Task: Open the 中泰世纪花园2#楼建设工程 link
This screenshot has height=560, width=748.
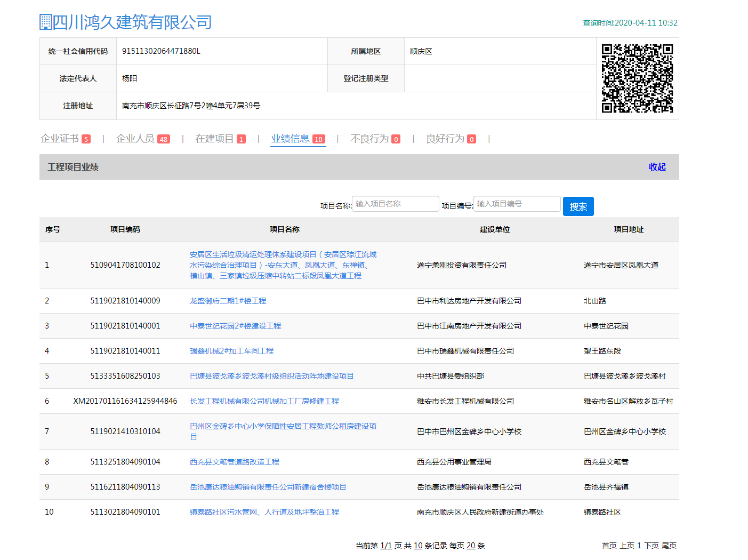Action: [x=235, y=326]
